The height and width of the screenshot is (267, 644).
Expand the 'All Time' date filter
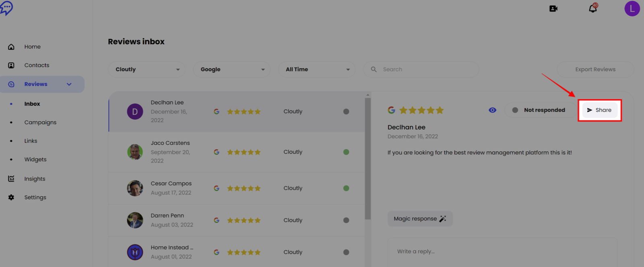coord(316,70)
